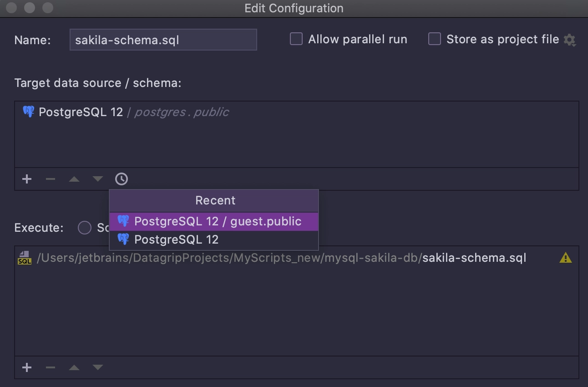Move script file down in list

pyautogui.click(x=98, y=367)
